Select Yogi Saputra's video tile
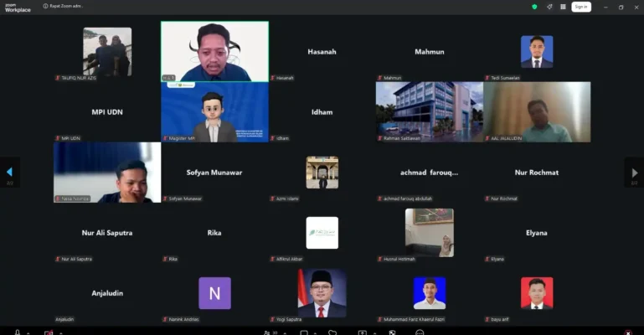 [322, 293]
